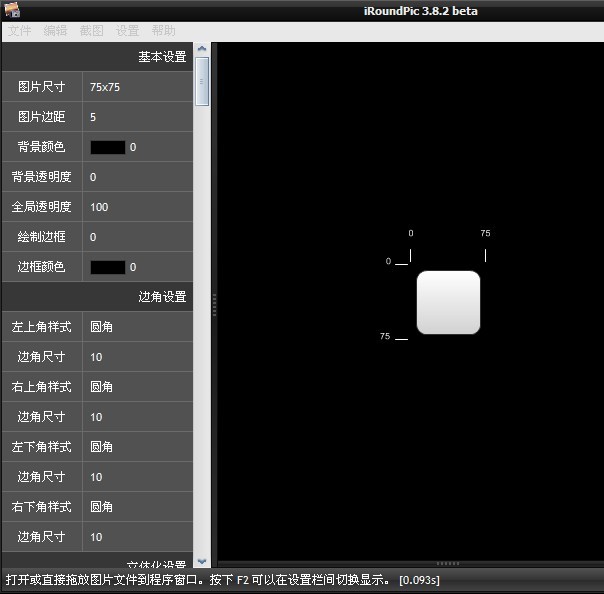Edit the 绘制边框 value field
Viewport: 604px width, 594px height.
[x=138, y=237]
